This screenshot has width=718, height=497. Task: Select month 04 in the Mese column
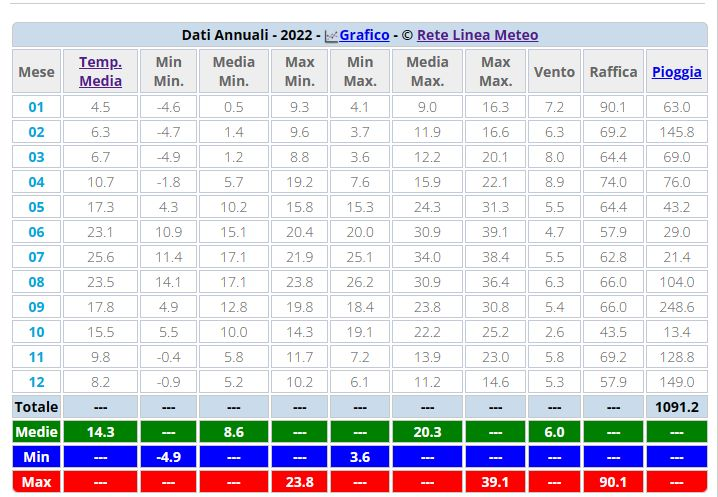tap(36, 182)
